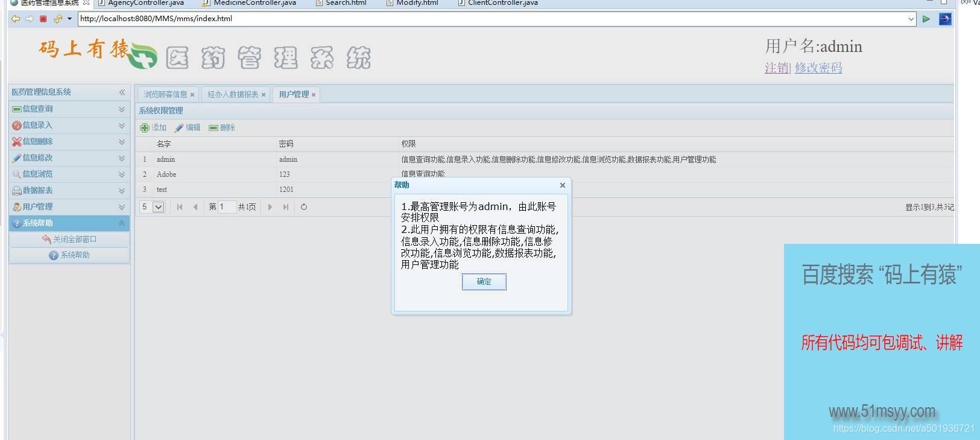
Task: Close the 帮助 dialog with X
Action: click(x=563, y=185)
